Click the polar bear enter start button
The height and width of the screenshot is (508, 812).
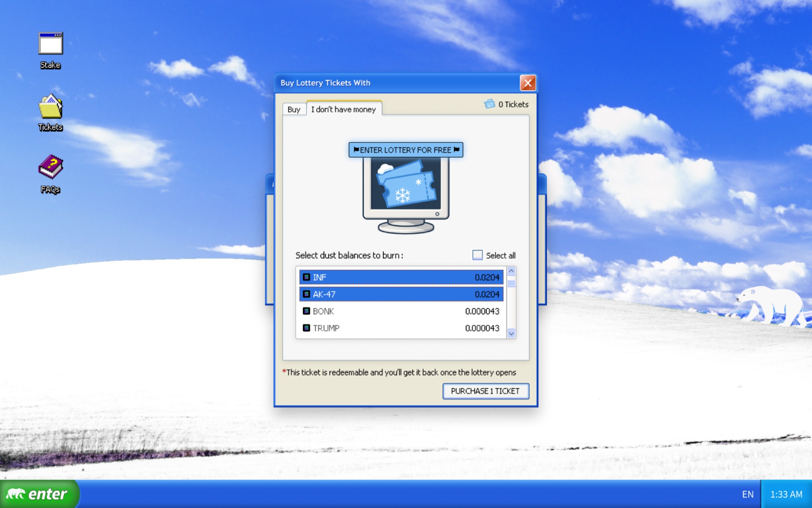click(x=39, y=494)
